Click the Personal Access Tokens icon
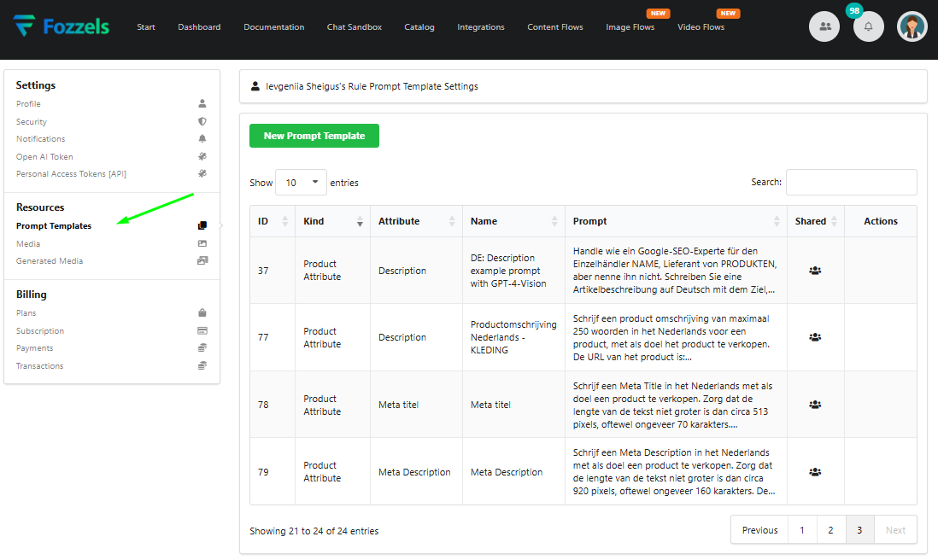 pos(202,174)
